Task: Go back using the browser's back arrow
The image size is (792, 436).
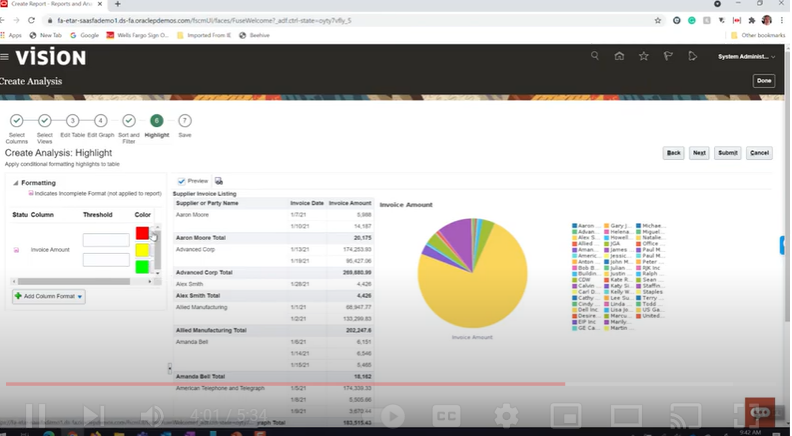Action: 2,20
